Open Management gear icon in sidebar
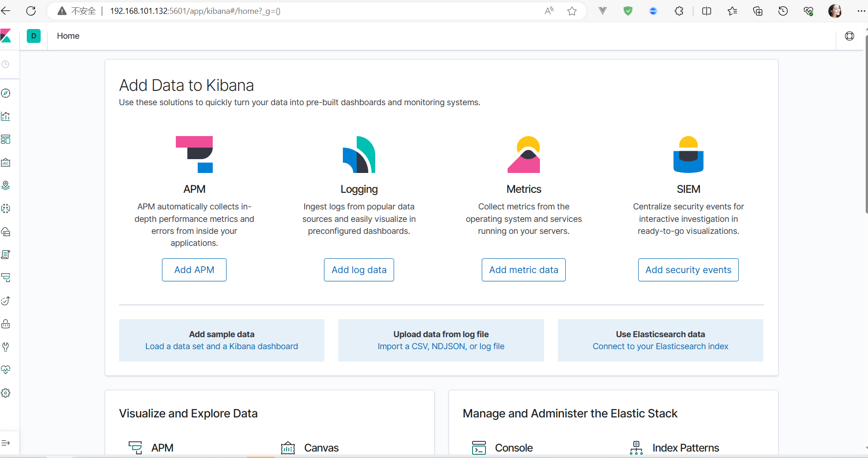Viewport: 868px width, 458px height. click(x=6, y=393)
